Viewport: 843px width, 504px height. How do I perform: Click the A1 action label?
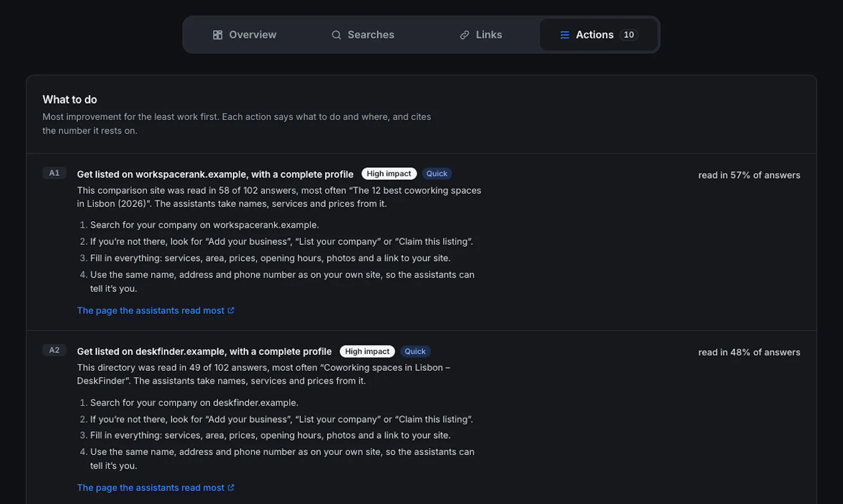point(54,173)
